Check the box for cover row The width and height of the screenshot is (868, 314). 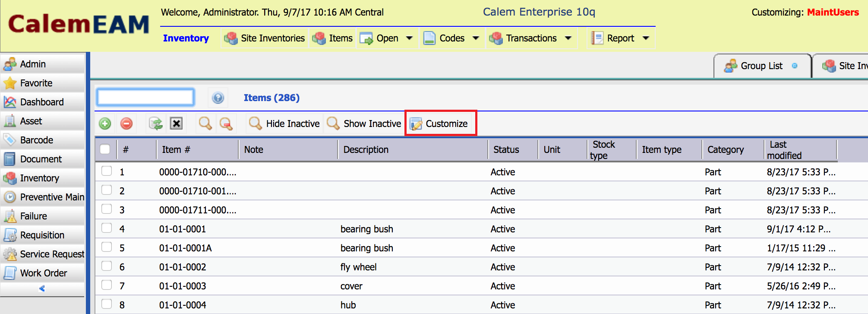107,285
